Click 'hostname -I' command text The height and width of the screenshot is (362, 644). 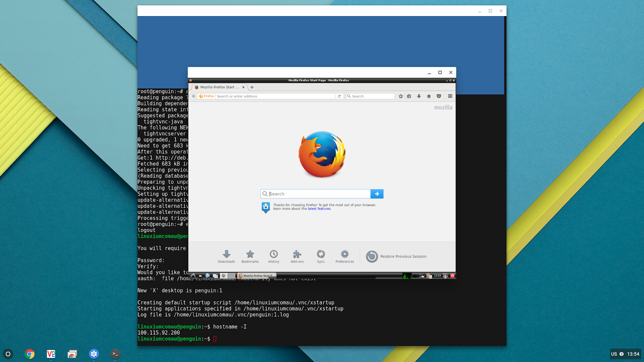pyautogui.click(x=230, y=327)
